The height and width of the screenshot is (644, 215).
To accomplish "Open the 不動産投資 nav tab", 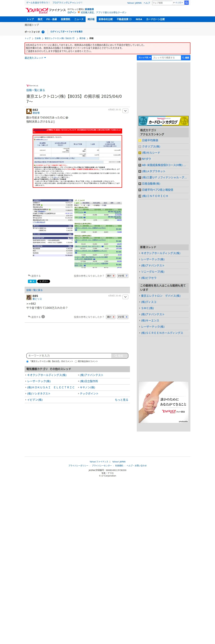I will click(x=124, y=19).
